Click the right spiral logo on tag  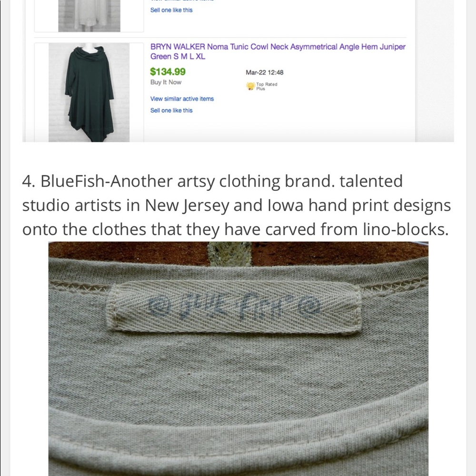(x=309, y=307)
